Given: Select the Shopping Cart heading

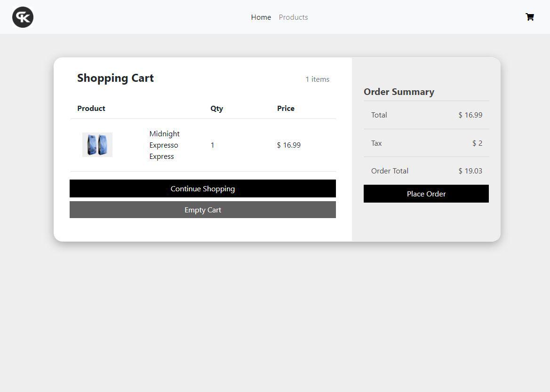Looking at the screenshot, I should pyautogui.click(x=115, y=78).
